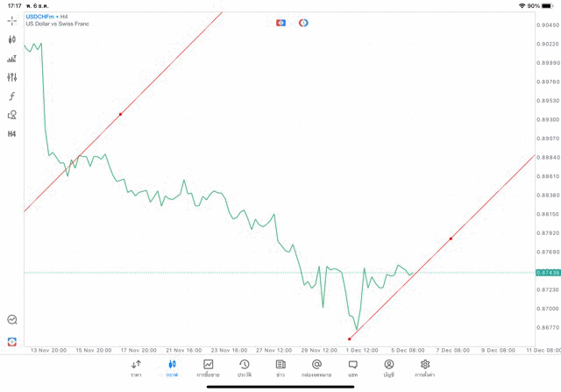Open the drawing objects shapes icon
The image size is (561, 392).
click(11, 115)
